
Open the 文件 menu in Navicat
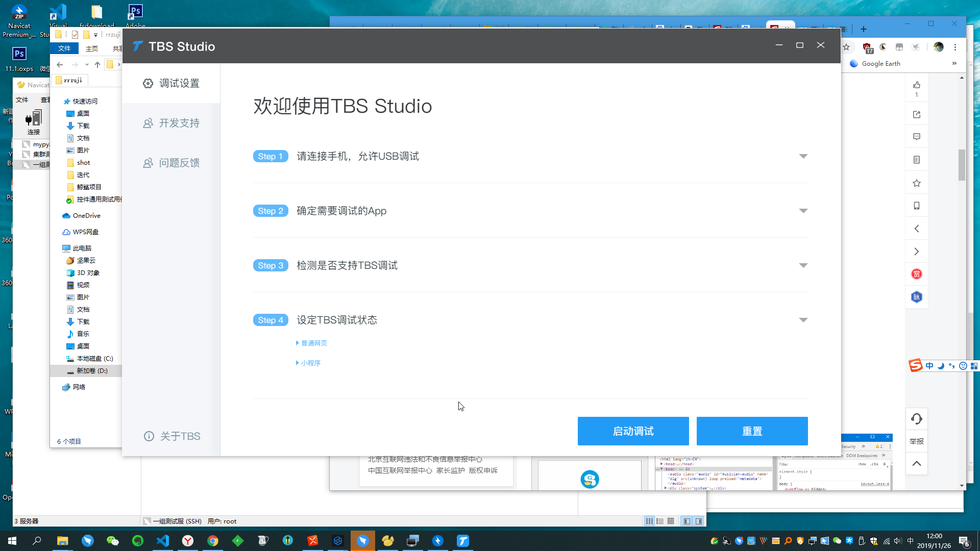tap(22, 100)
